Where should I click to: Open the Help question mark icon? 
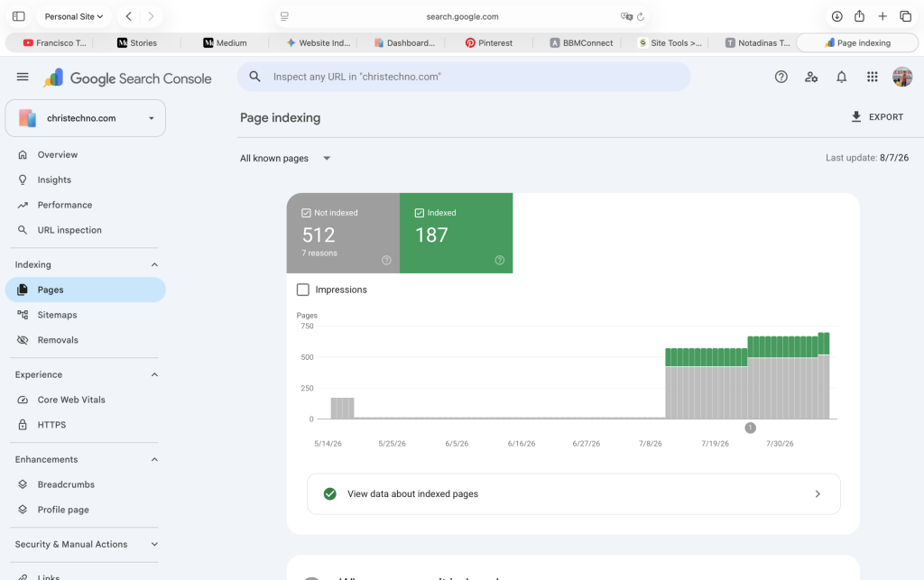coord(781,77)
